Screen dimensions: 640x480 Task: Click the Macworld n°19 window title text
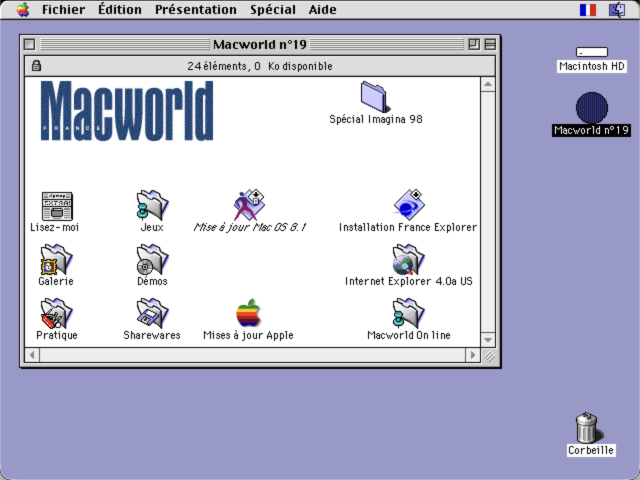point(260,44)
